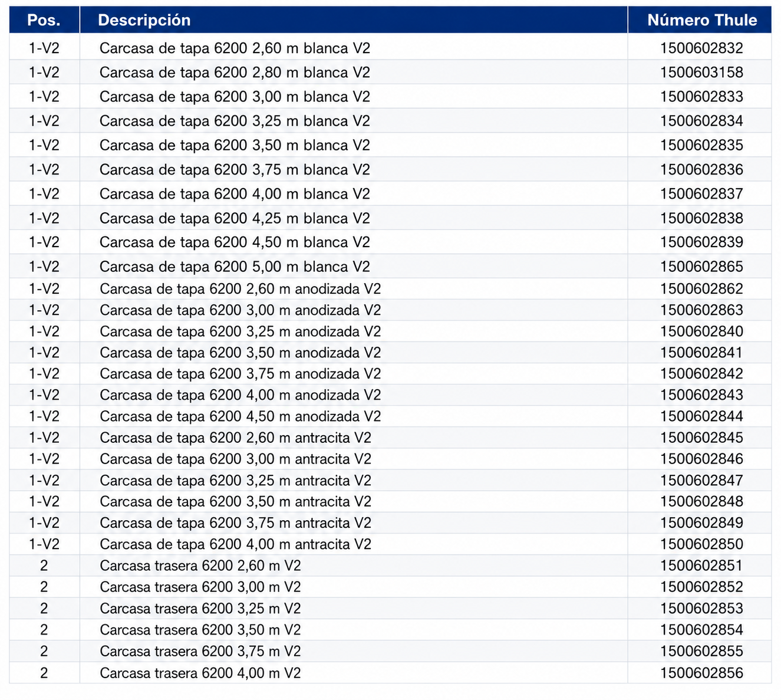Select part number 1500602838

(x=701, y=218)
